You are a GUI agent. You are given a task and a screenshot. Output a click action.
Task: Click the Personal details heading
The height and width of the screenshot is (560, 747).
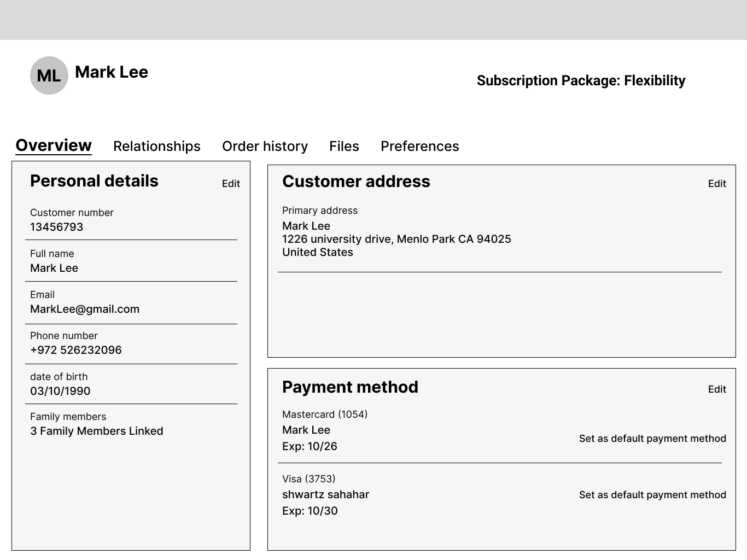[x=94, y=181]
